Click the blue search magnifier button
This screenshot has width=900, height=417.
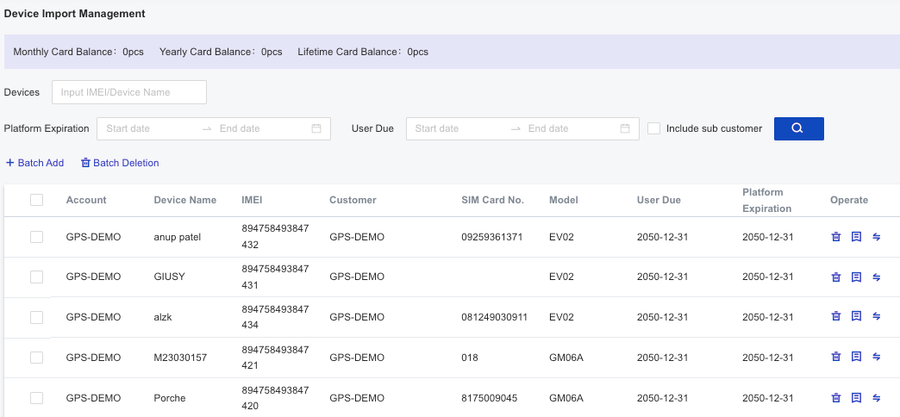(798, 128)
